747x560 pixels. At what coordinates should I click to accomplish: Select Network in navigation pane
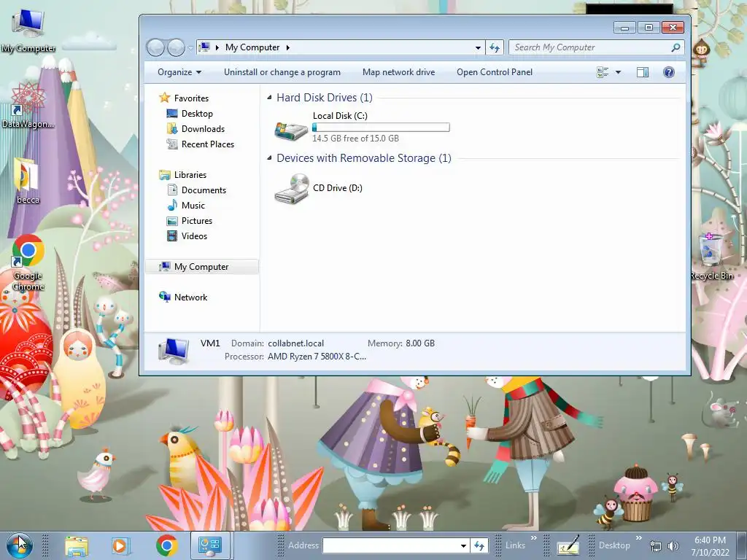190,297
